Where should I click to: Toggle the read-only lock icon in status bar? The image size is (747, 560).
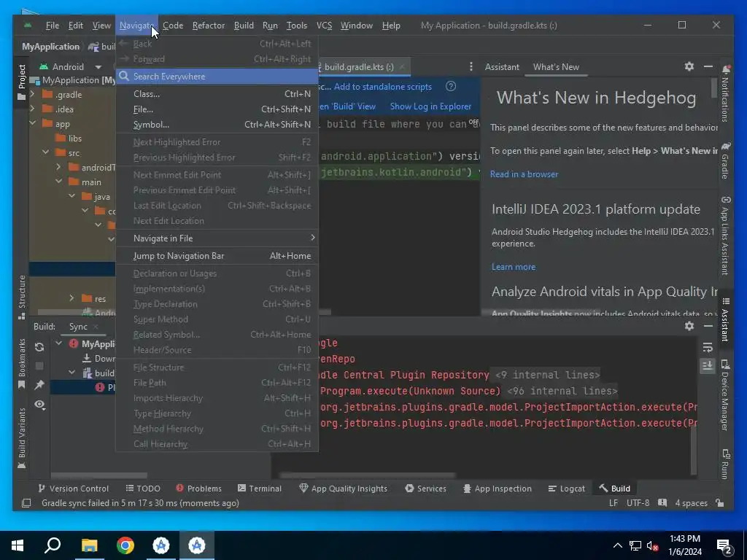tap(720, 503)
